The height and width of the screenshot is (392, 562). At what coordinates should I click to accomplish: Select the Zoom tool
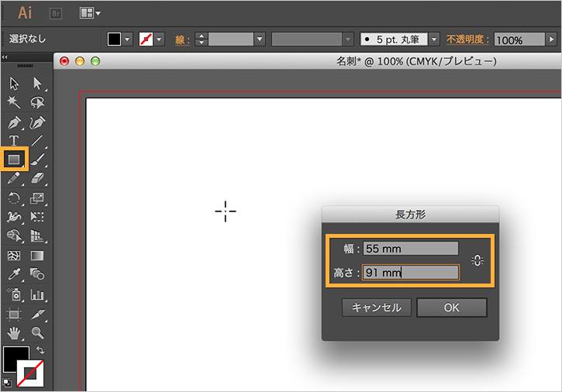[x=37, y=333]
